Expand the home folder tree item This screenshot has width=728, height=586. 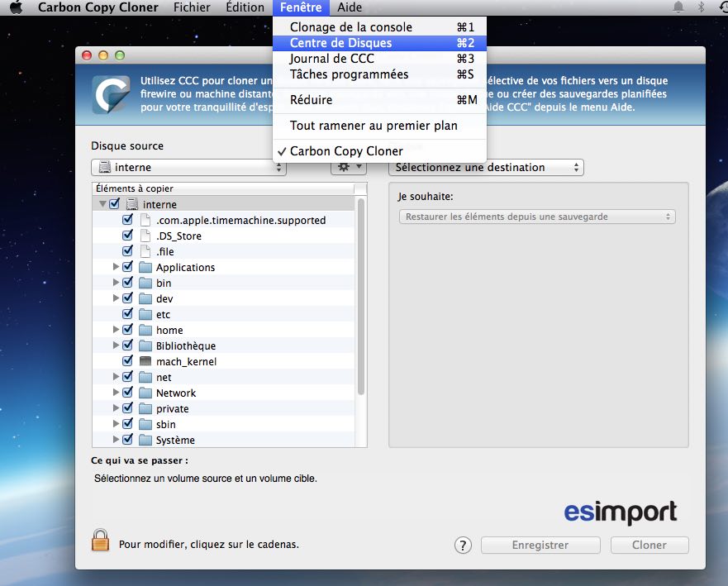(117, 330)
